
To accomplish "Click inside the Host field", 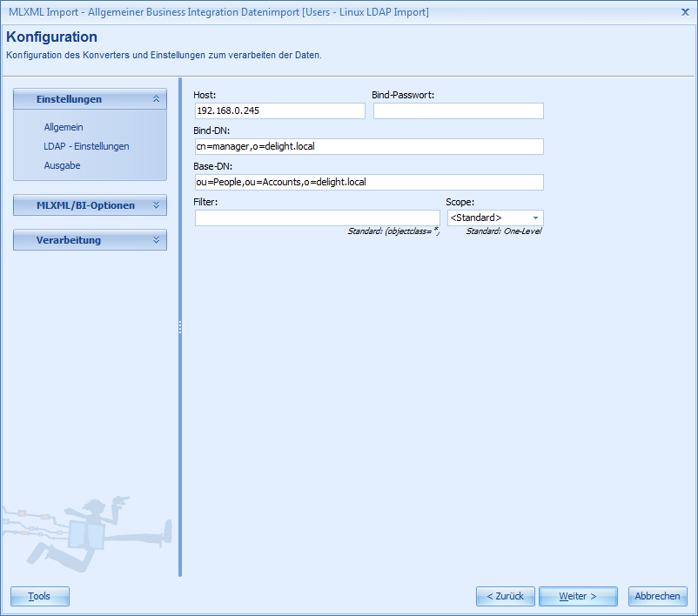I will point(279,110).
